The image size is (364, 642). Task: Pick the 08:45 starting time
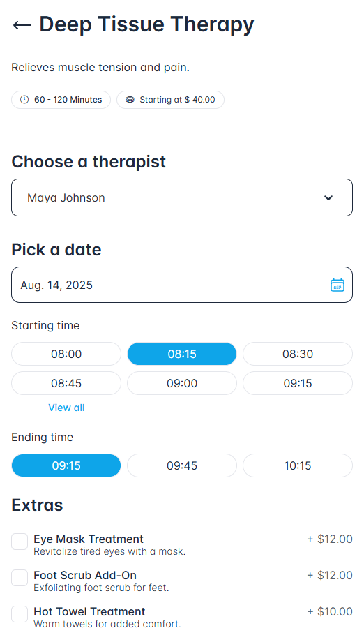pos(66,383)
